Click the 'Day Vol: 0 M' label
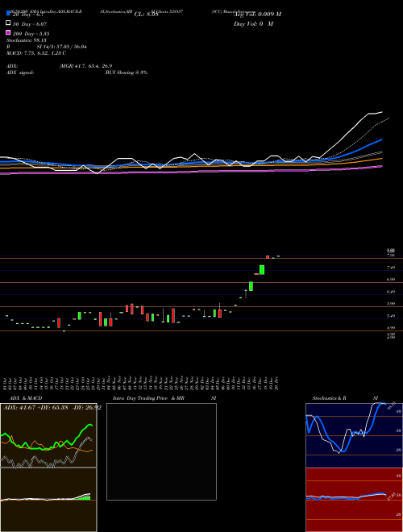This screenshot has width=403, height=532. pos(253,23)
